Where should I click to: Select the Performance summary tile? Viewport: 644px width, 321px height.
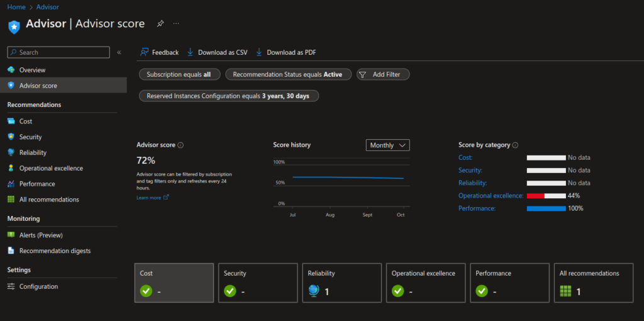click(x=509, y=283)
